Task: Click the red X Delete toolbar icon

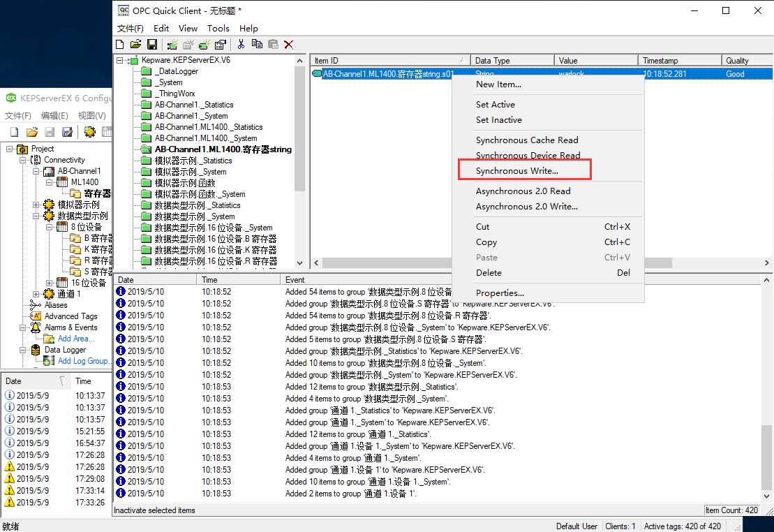Action: [289, 45]
